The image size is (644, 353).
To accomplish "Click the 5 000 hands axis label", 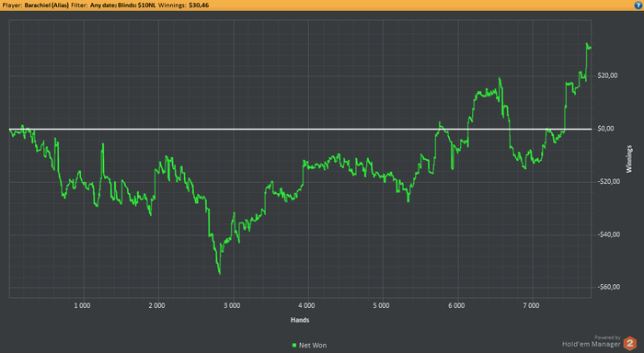I will coord(382,306).
